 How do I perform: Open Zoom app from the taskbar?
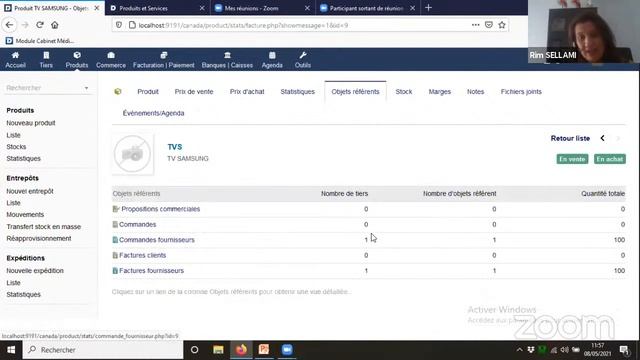click(x=287, y=350)
